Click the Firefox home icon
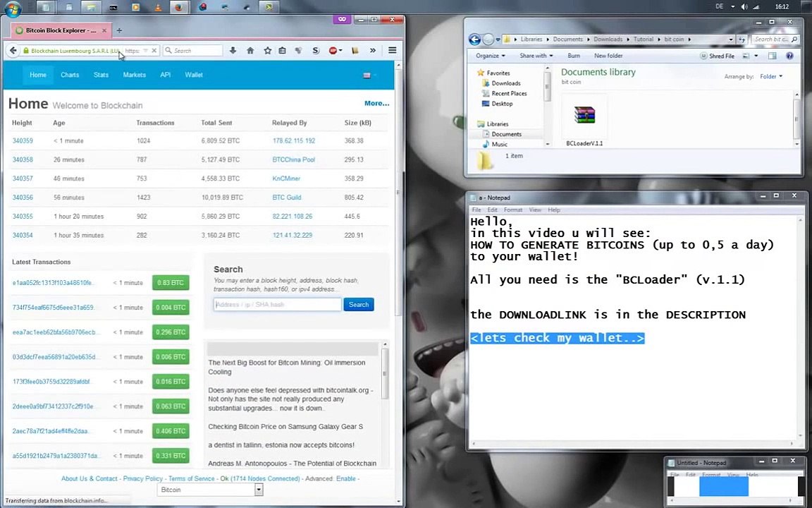The width and height of the screenshot is (812, 508). click(250, 50)
